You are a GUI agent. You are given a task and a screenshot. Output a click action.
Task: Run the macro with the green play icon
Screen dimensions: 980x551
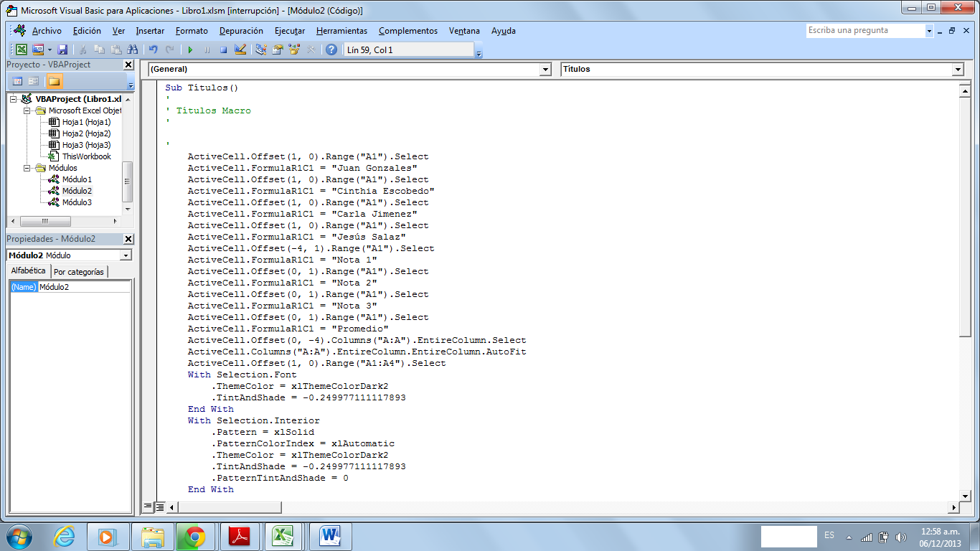click(x=190, y=50)
